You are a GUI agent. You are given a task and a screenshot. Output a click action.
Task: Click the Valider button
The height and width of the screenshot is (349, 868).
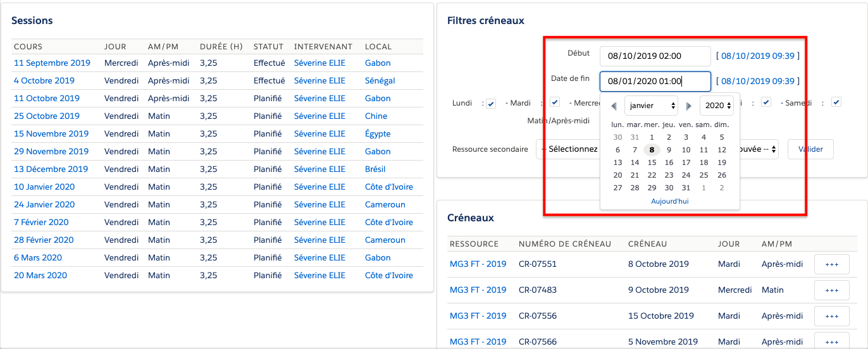coord(810,149)
